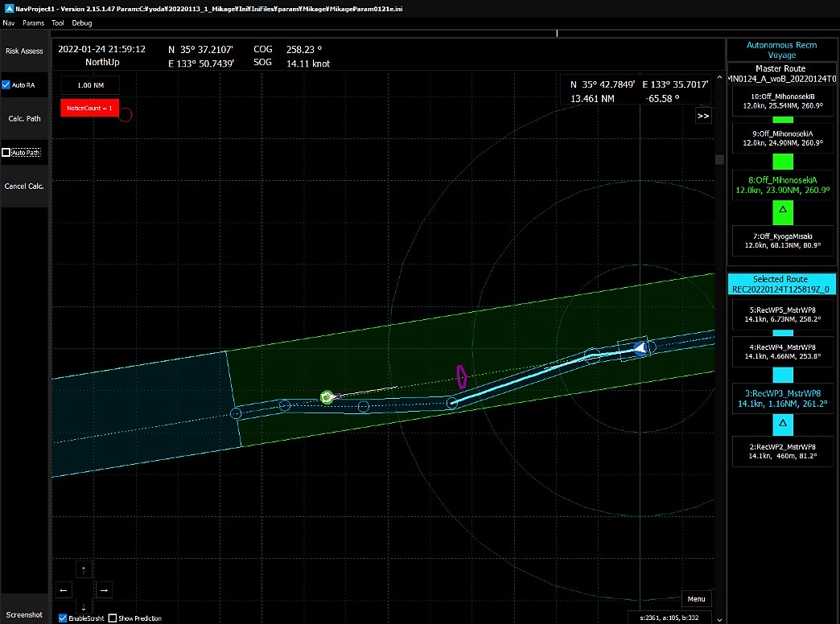Click the Cancel Calc. button
This screenshot has width=840, height=624.
click(x=24, y=187)
